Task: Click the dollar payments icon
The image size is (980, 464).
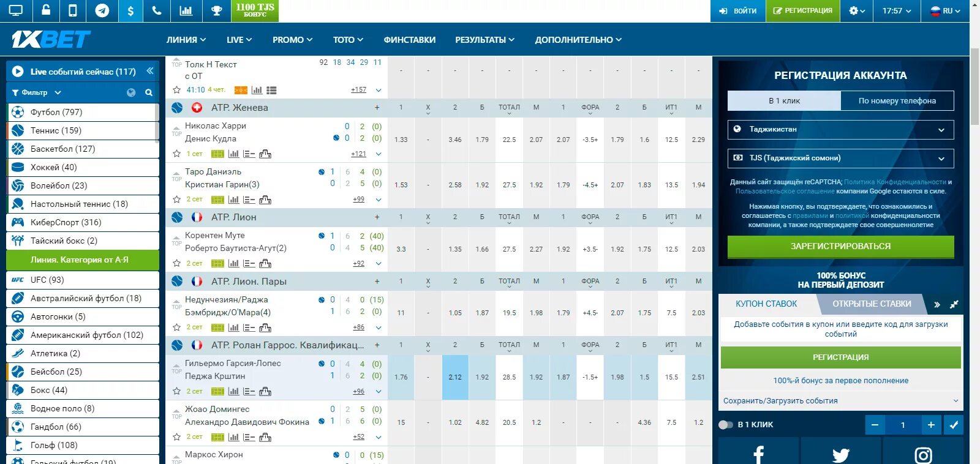Action: tap(130, 10)
